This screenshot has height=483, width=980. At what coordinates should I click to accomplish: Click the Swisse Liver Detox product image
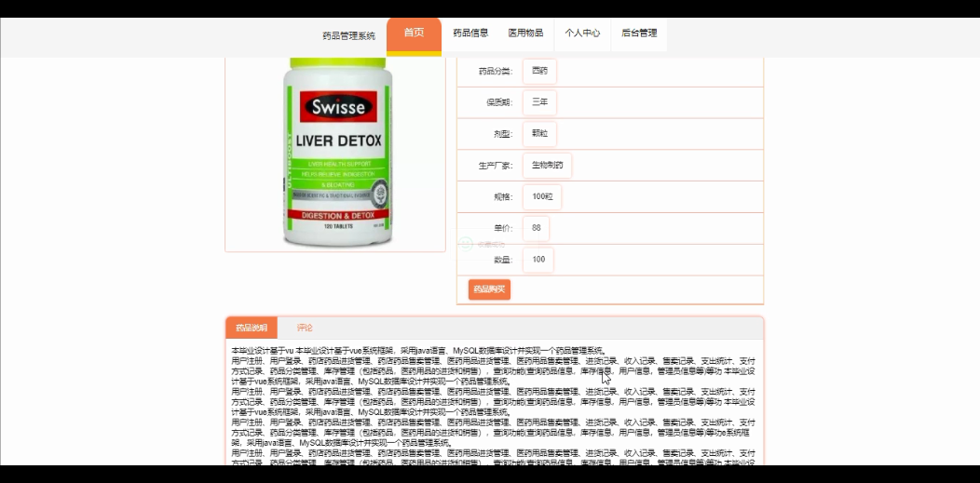(337, 153)
